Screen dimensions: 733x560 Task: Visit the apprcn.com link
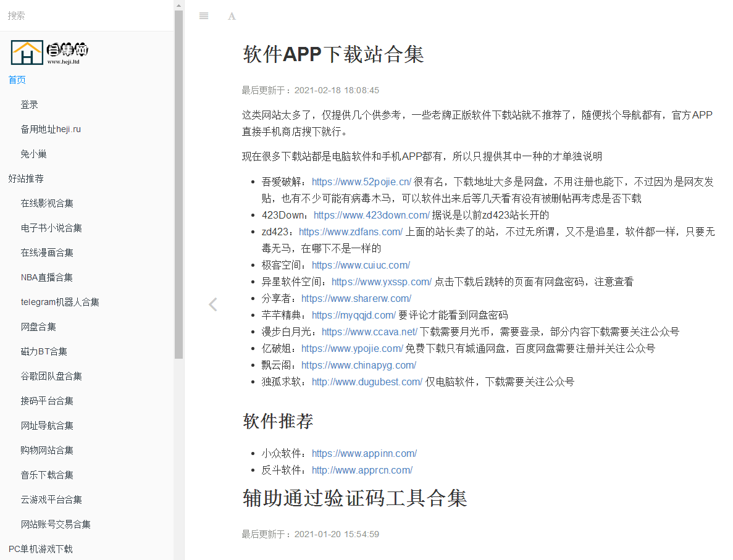362,470
